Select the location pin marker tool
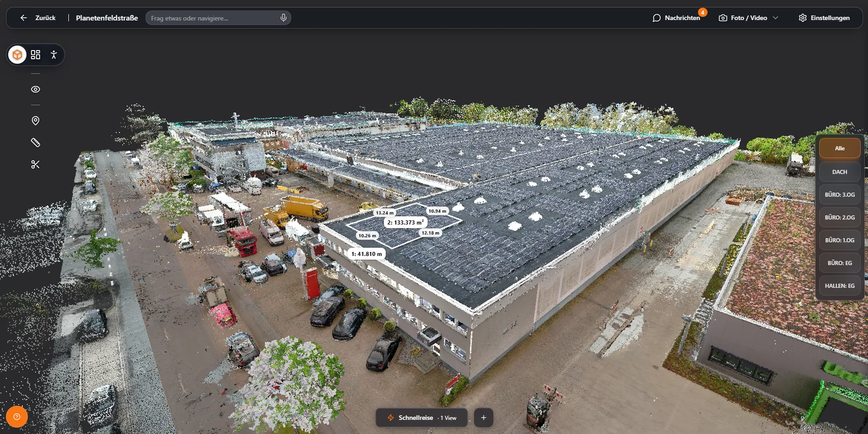Viewport: 868px width, 434px height. coord(36,120)
